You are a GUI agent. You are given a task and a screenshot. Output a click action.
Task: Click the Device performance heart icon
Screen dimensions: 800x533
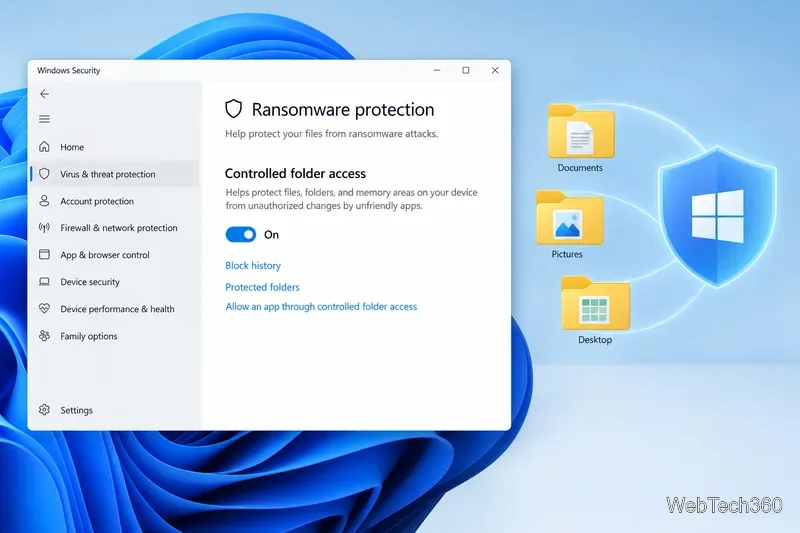(44, 309)
